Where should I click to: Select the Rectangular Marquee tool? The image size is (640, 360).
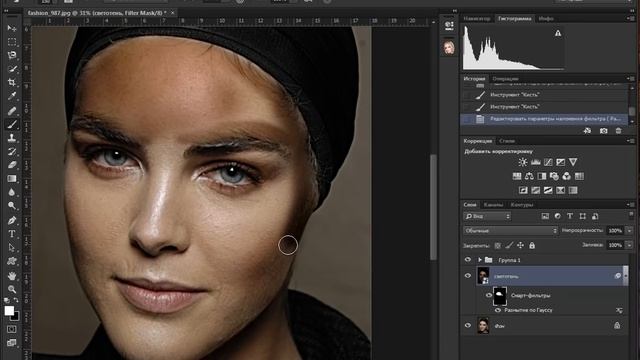click(x=12, y=42)
